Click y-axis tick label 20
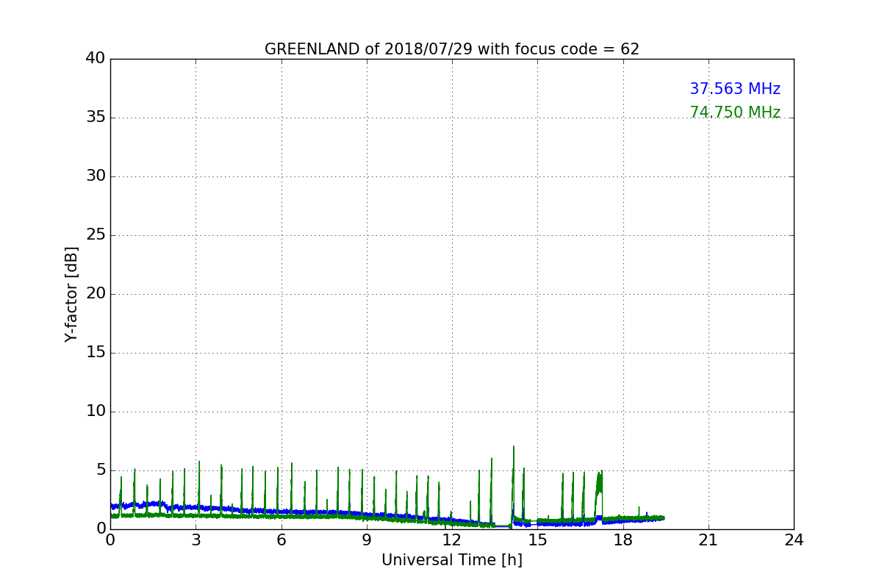The height and width of the screenshot is (588, 882). click(96, 294)
